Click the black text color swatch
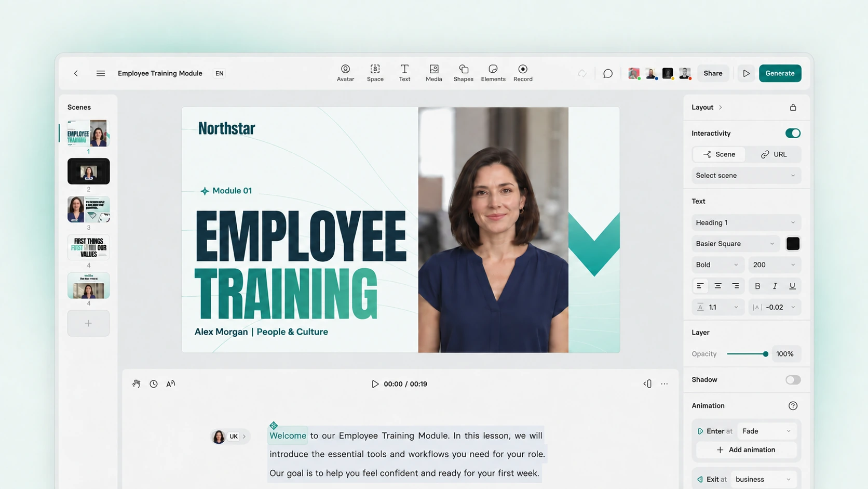Image resolution: width=868 pixels, height=489 pixels. (793, 244)
